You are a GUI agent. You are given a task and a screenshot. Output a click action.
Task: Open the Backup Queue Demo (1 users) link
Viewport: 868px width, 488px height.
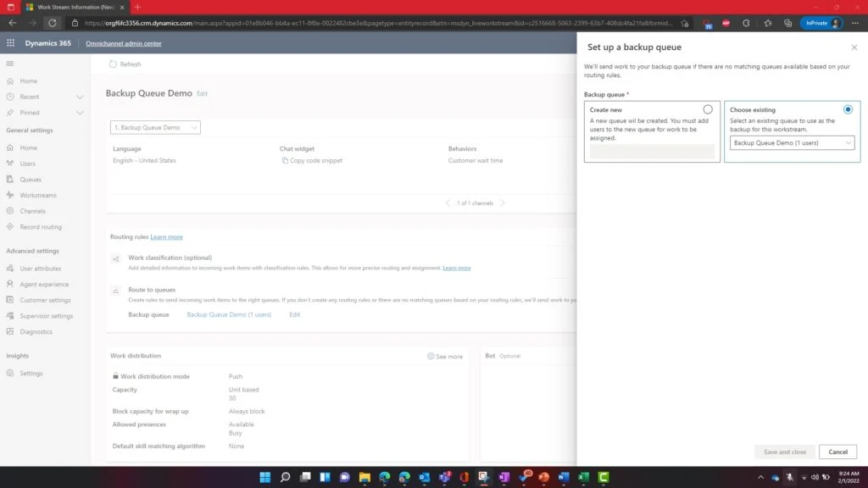pyautogui.click(x=229, y=314)
